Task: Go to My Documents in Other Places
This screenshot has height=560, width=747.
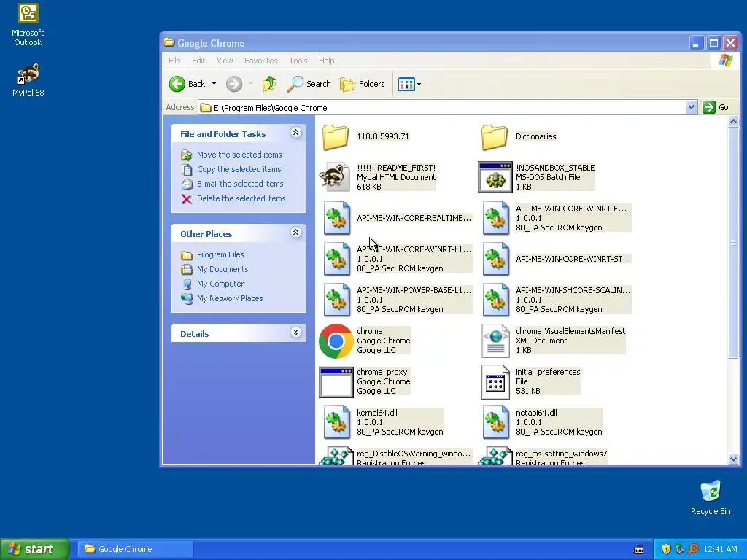Action: (222, 269)
